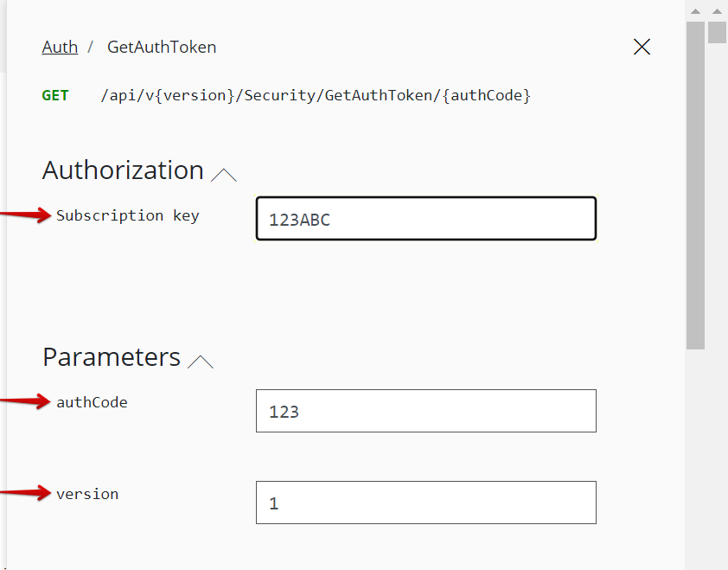Click the authCode parameter label
The image size is (728, 570).
tap(92, 402)
